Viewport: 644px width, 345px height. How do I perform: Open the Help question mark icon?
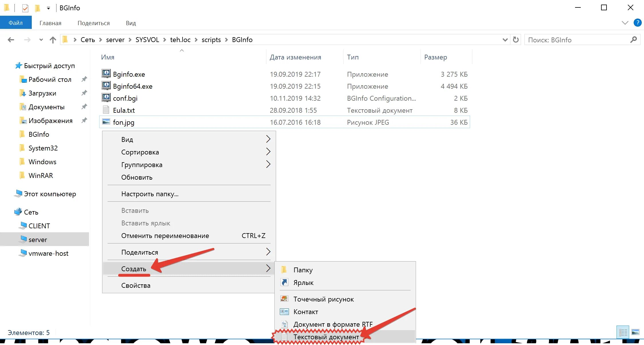point(638,23)
